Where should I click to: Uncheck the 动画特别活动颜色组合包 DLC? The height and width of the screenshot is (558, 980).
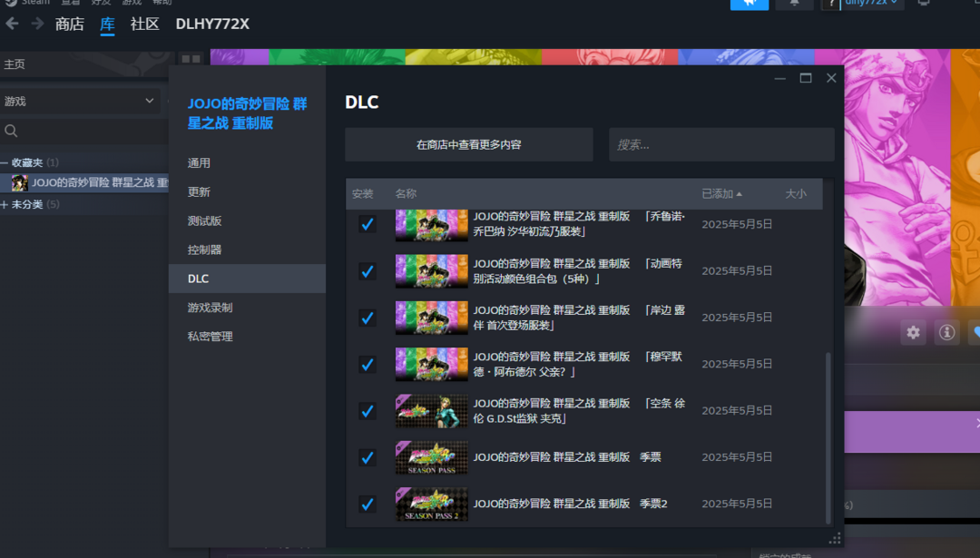[367, 270]
